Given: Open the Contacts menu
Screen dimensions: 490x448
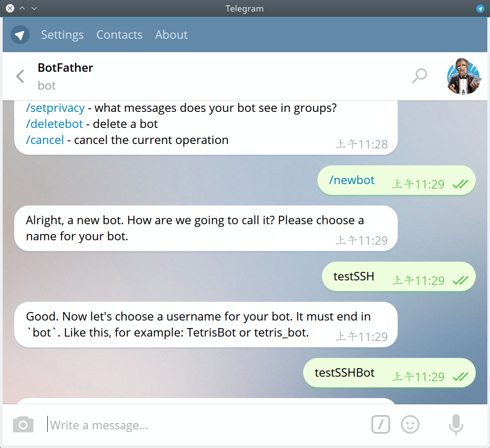Looking at the screenshot, I should click(119, 35).
